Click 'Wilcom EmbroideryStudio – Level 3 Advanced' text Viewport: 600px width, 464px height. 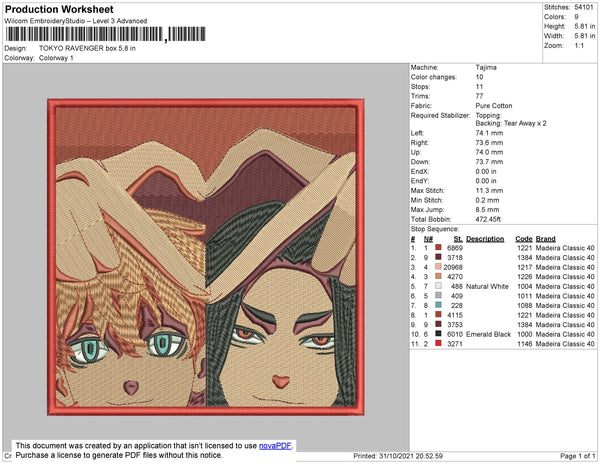76,21
